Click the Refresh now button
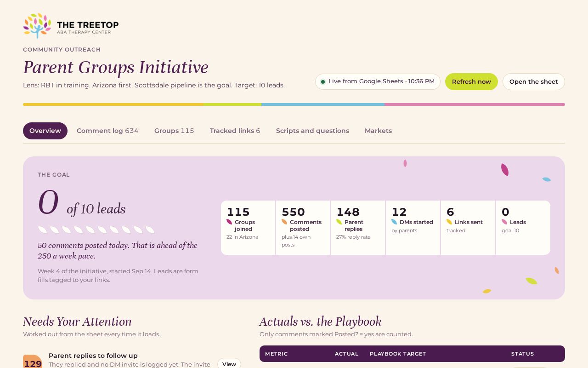 (471, 81)
